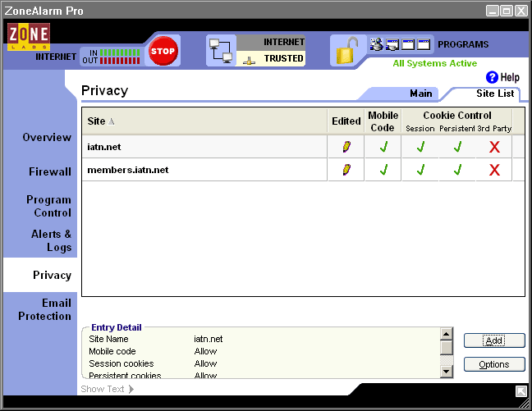
Task: Toggle 3rd Party cookie X for iatn.net
Action: tap(494, 147)
